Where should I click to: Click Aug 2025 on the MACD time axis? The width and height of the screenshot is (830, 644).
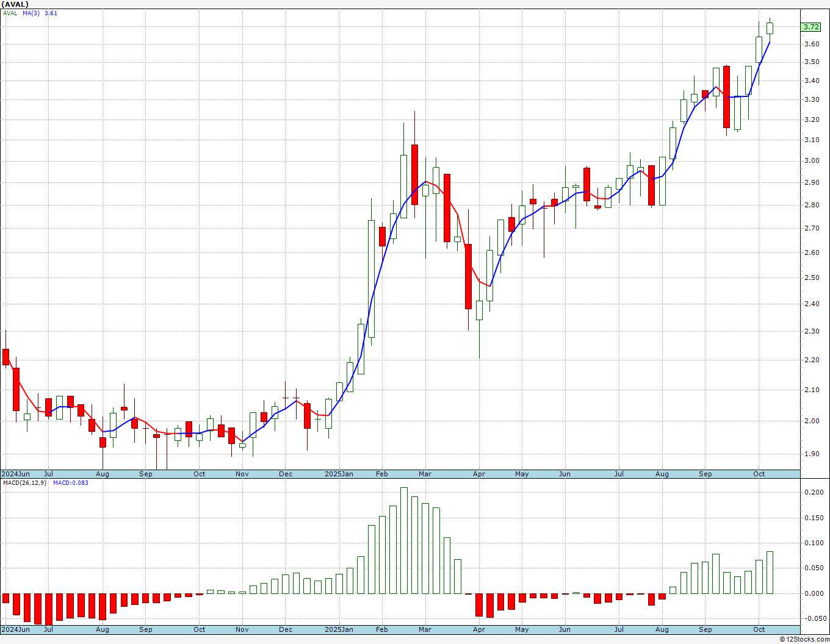pyautogui.click(x=662, y=629)
